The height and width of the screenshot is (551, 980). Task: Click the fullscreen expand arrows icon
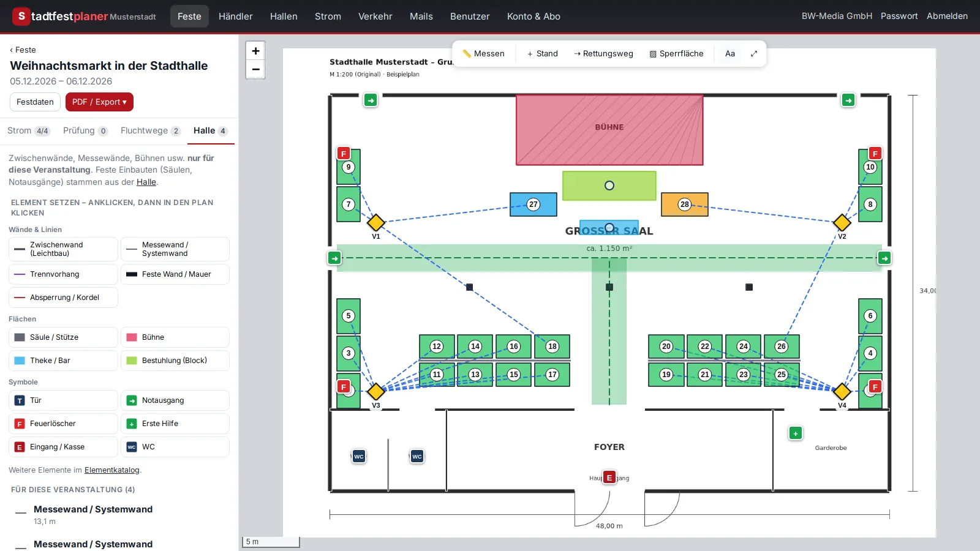(754, 54)
